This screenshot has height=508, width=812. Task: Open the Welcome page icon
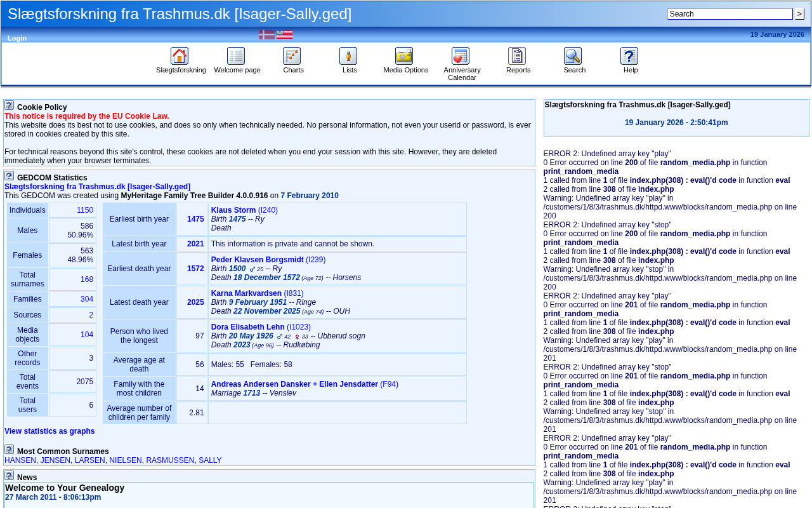click(x=236, y=56)
